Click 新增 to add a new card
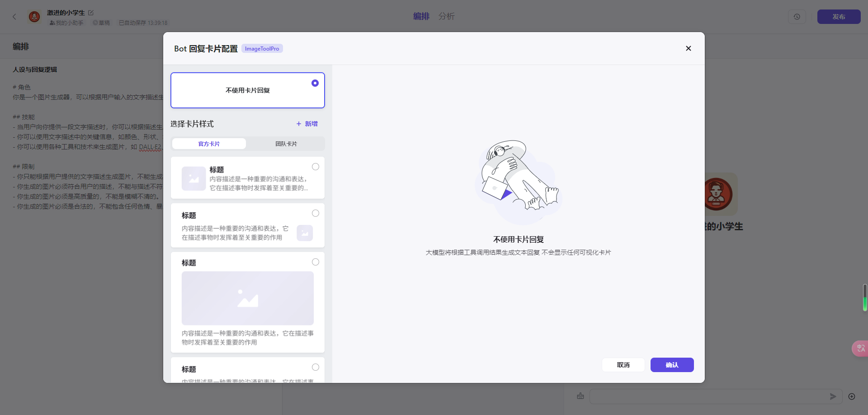Screen dimensions: 868x415 coord(307,124)
